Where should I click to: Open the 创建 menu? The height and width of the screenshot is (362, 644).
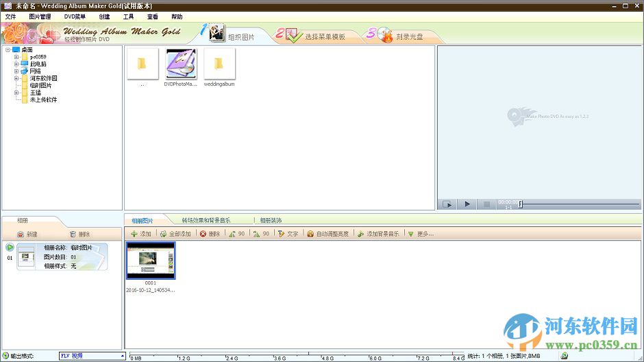pyautogui.click(x=104, y=16)
